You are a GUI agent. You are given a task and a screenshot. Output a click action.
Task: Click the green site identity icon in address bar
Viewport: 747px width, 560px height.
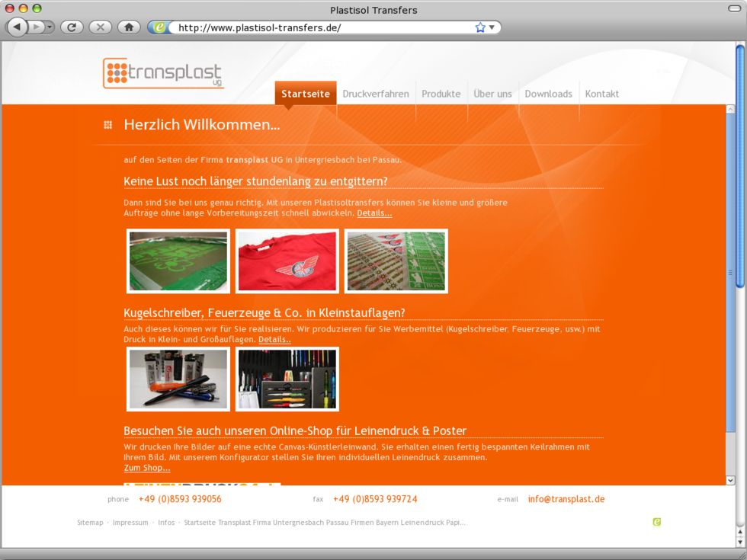tap(159, 27)
